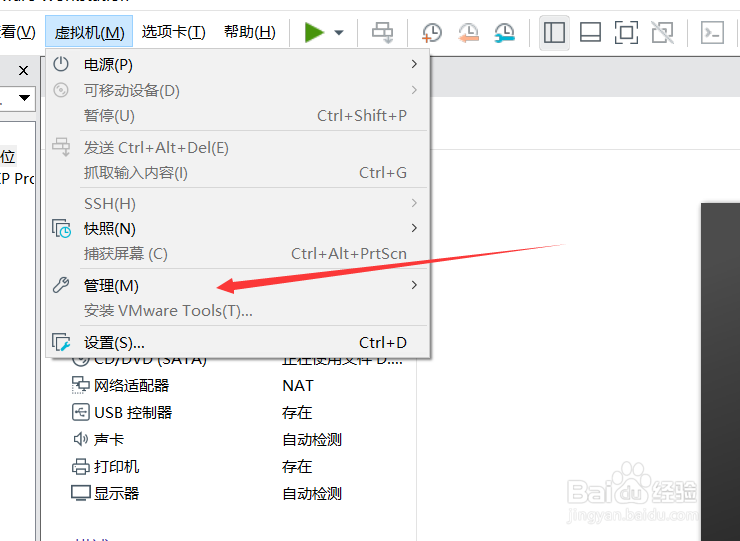Click the disc icon beside 可移动设备(D)

tap(61, 90)
